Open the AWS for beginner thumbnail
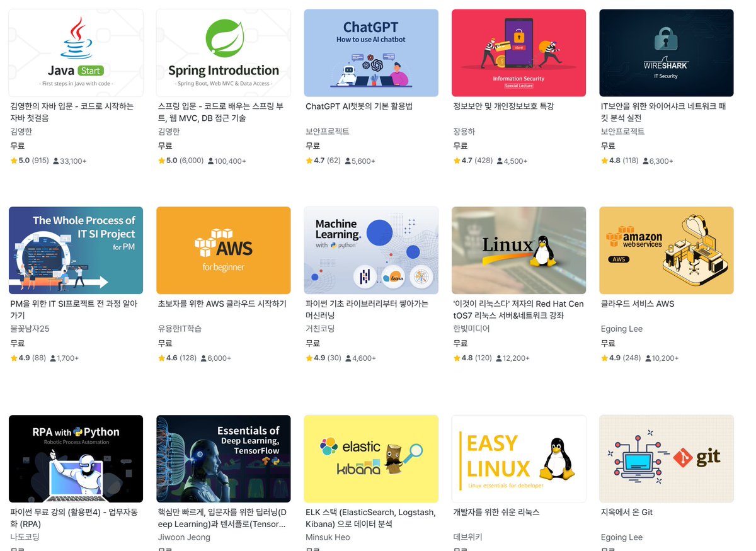Image resolution: width=756 pixels, height=551 pixels. (x=224, y=250)
